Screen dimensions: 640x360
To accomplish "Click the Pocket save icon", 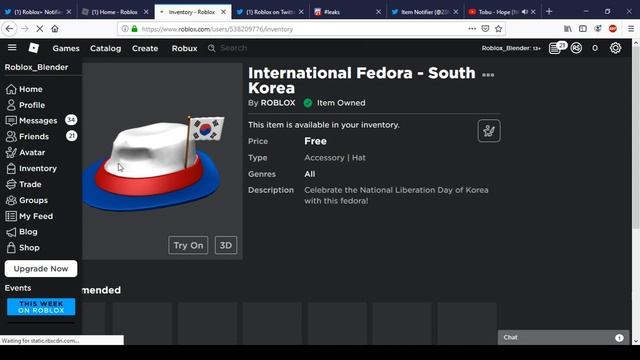I will click(485, 29).
